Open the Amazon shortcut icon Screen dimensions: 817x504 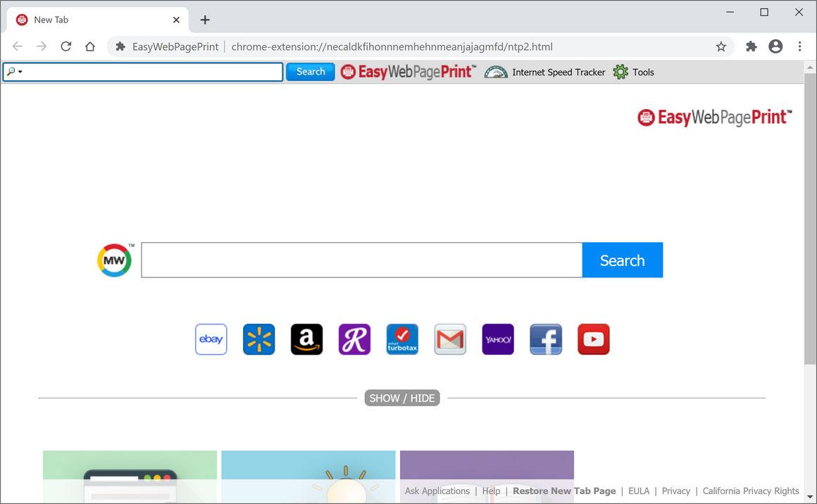(307, 339)
